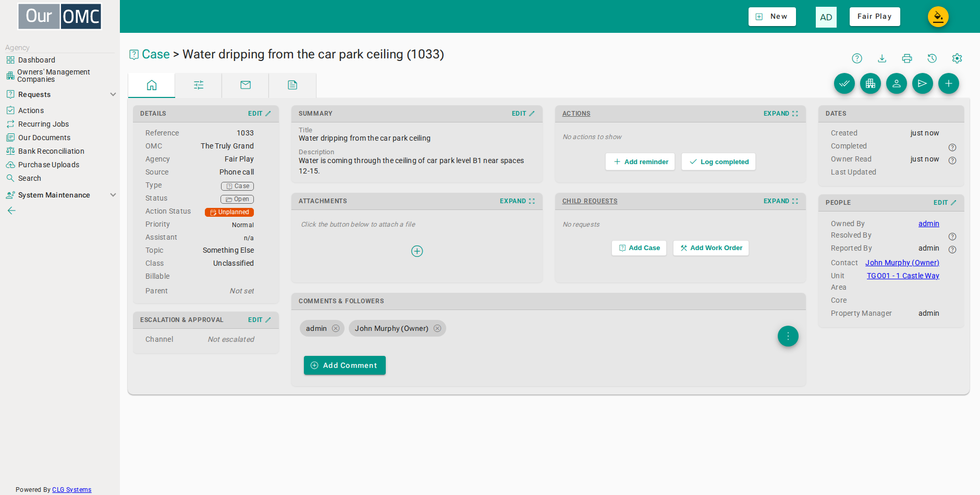Click the building round action button
Image resolution: width=980 pixels, height=495 pixels.
pyautogui.click(x=871, y=83)
